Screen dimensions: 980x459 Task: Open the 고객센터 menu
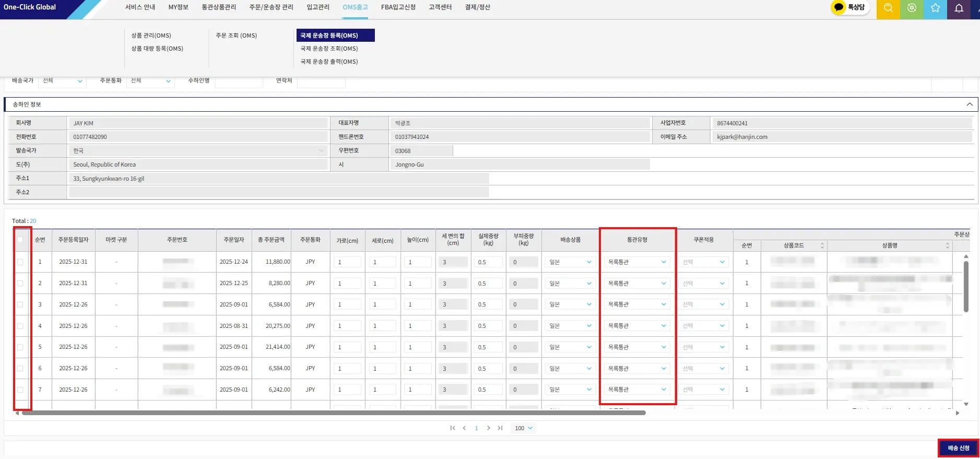click(x=440, y=7)
